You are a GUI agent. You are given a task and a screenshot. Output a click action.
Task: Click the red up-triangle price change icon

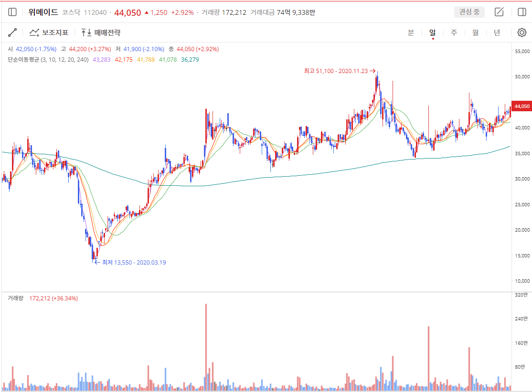click(147, 12)
